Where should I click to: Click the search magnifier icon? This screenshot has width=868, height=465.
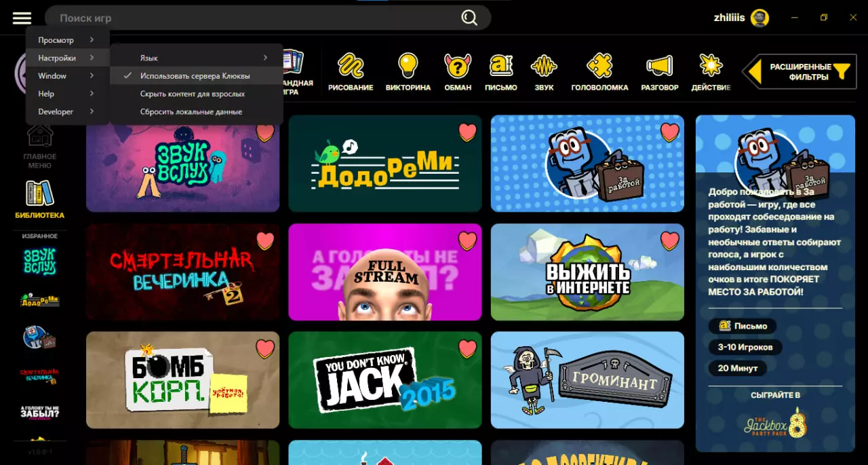click(x=469, y=18)
